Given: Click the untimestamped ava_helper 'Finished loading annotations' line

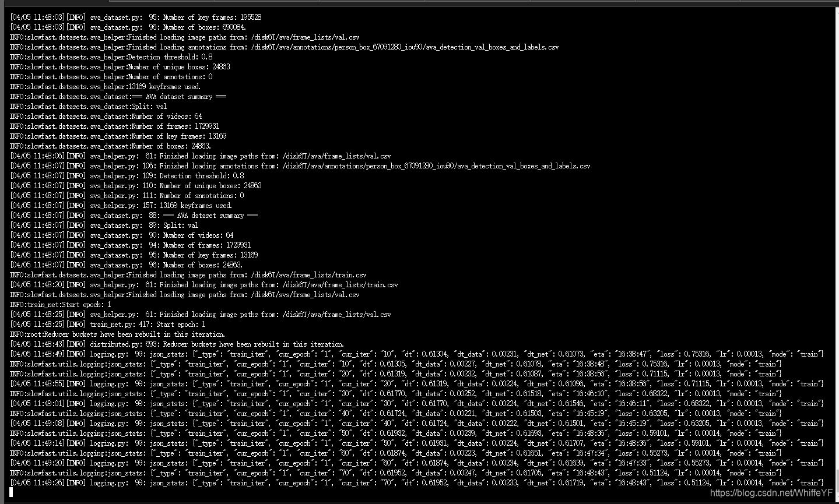Looking at the screenshot, I should pos(284,47).
